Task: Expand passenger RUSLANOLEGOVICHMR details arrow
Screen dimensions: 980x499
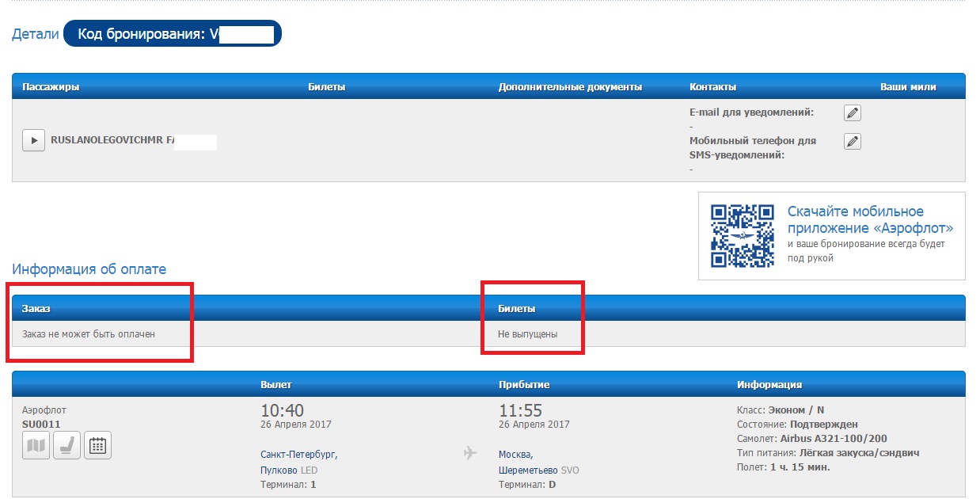Action: coord(33,141)
